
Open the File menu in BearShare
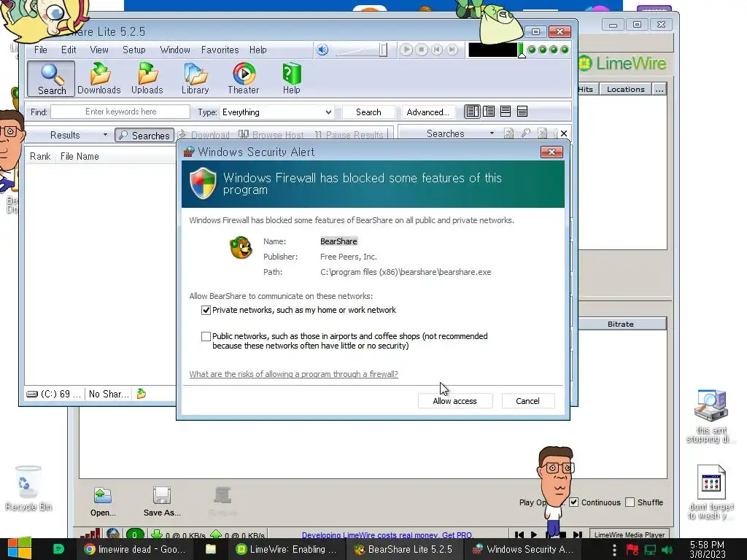pos(41,50)
